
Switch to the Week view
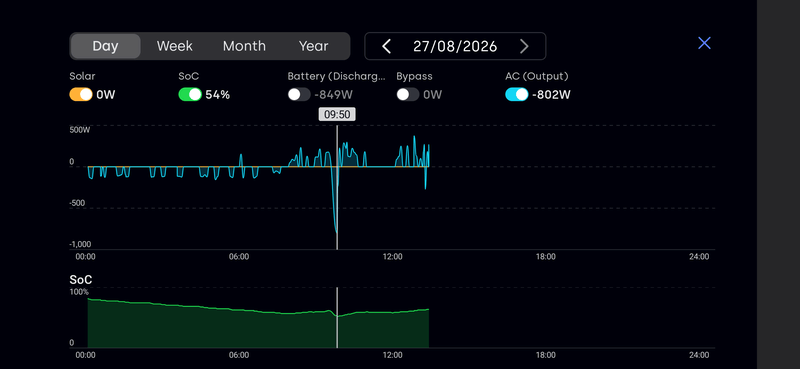pyautogui.click(x=174, y=46)
